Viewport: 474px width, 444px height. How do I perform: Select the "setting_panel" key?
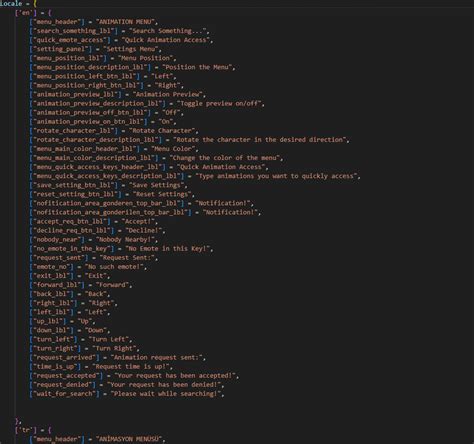62,49
